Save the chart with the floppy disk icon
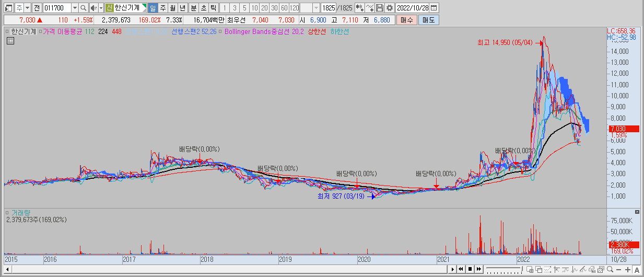The height and width of the screenshot is (277, 644). [380, 8]
